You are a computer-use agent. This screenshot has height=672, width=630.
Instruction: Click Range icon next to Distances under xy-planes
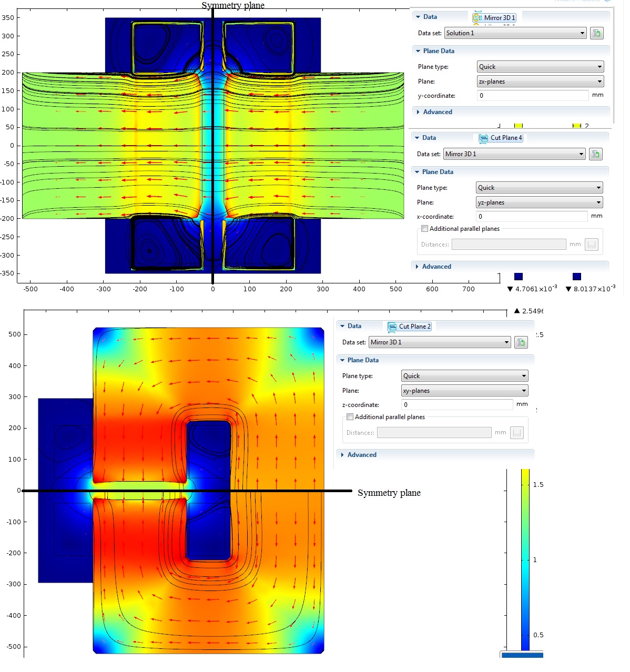tap(517, 433)
